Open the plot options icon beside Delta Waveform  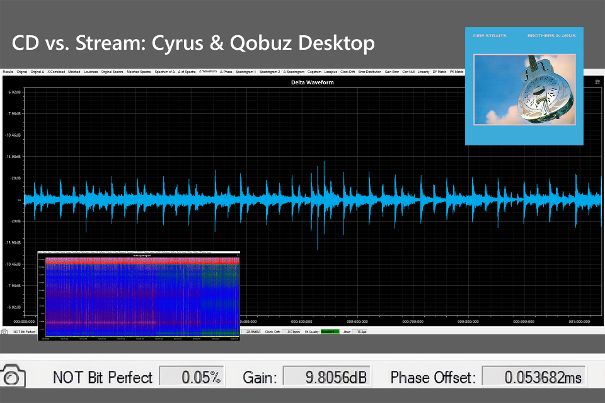click(x=597, y=82)
